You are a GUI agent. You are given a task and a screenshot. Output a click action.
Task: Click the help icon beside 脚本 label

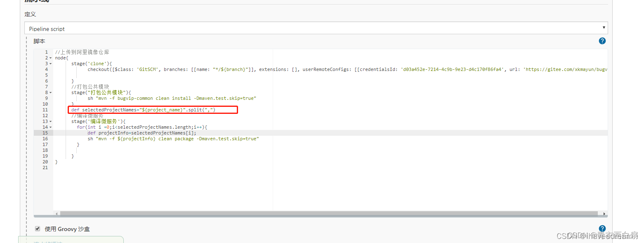tap(602, 41)
